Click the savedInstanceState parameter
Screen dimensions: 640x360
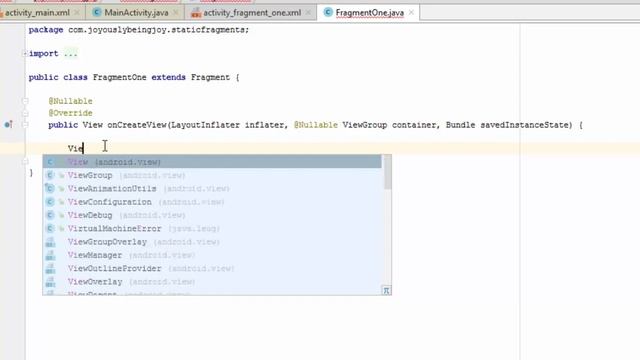(526, 125)
